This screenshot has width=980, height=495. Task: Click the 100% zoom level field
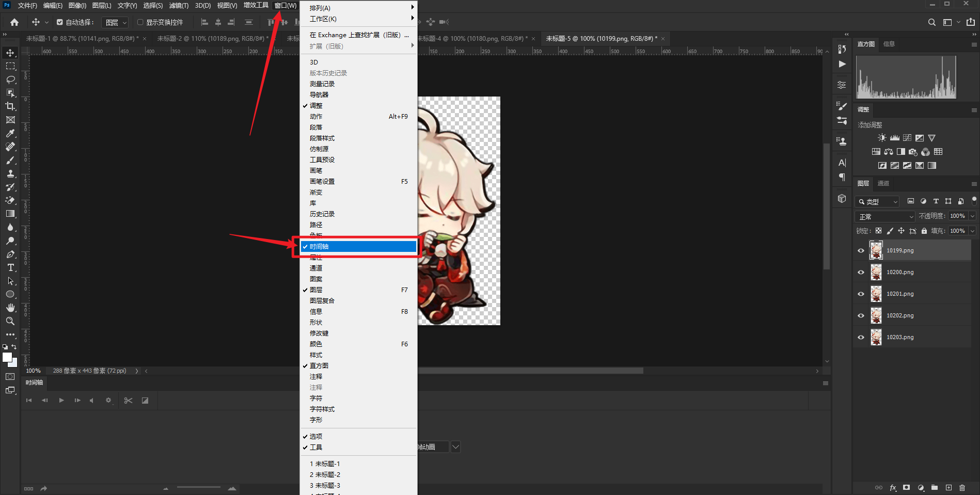34,371
